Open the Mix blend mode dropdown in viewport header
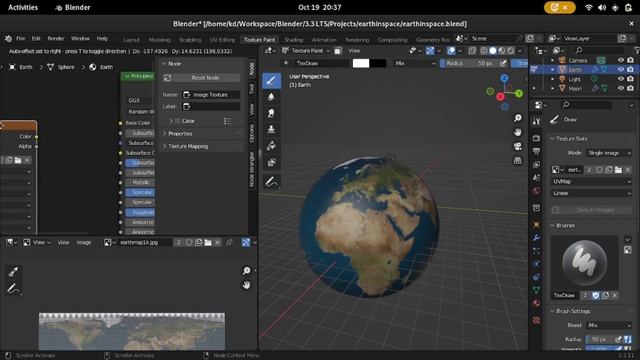640x360 pixels. 415,63
